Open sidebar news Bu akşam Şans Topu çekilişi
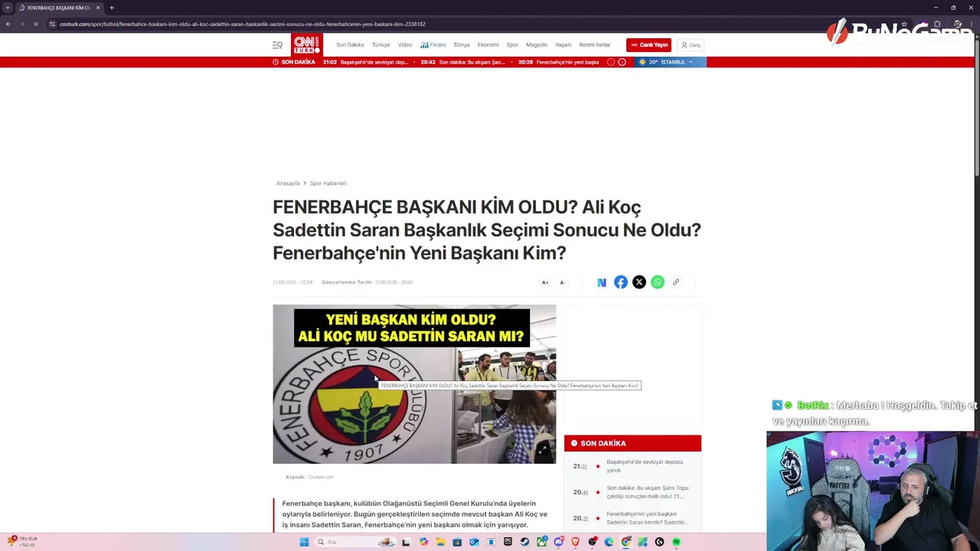Screen dimensions: 980x551 point(648,492)
